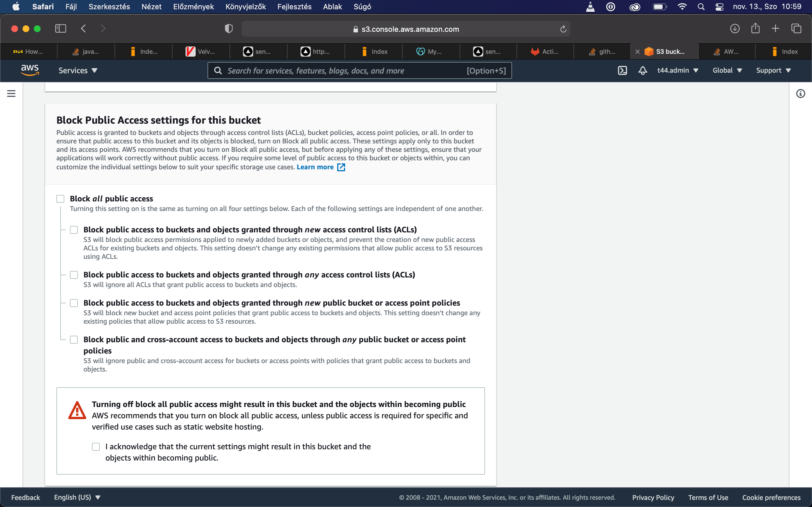
Task: Show Safari sidebar icon
Action: click(x=60, y=28)
